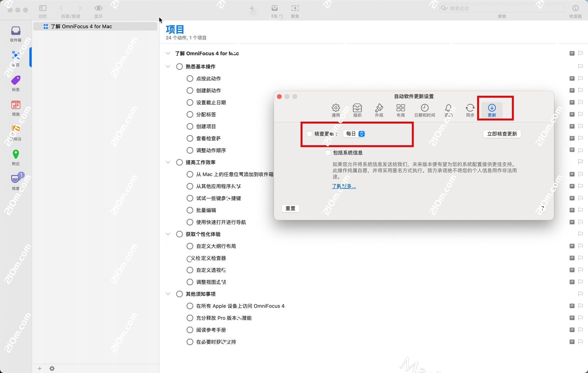588x373 pixels.
Task: Switch to the 通用 settings tab
Action: 336,110
